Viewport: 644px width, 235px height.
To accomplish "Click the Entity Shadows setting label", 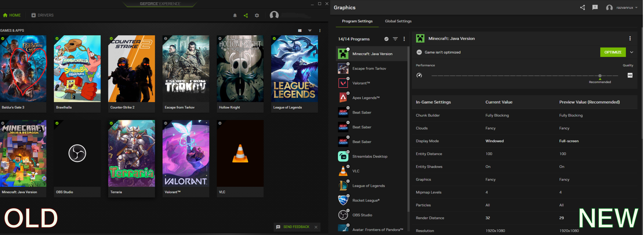I will click(429, 167).
